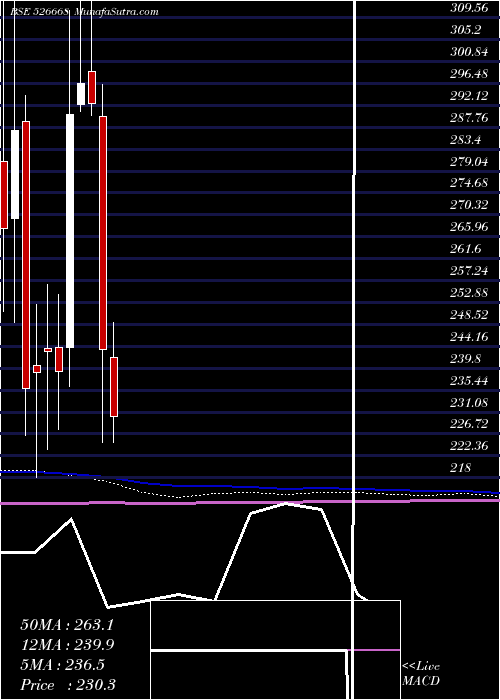Click the 5MA : 236.5 readout

(x=62, y=665)
